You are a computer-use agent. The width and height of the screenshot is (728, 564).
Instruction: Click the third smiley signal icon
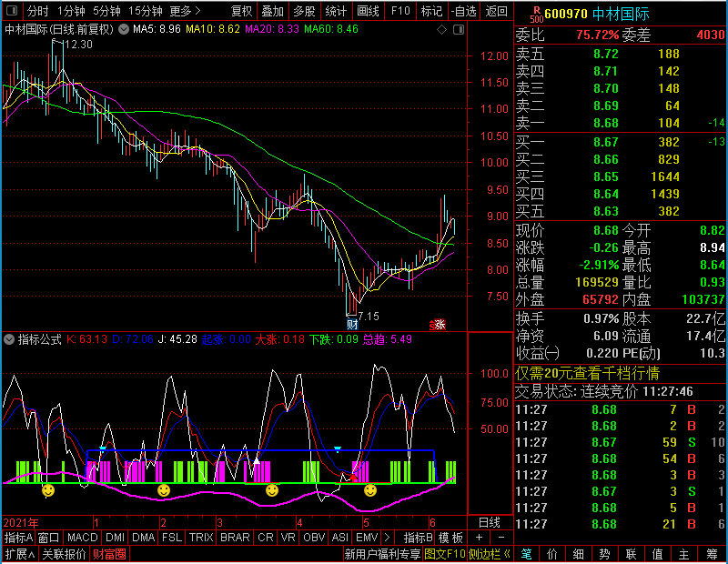[x=272, y=490]
